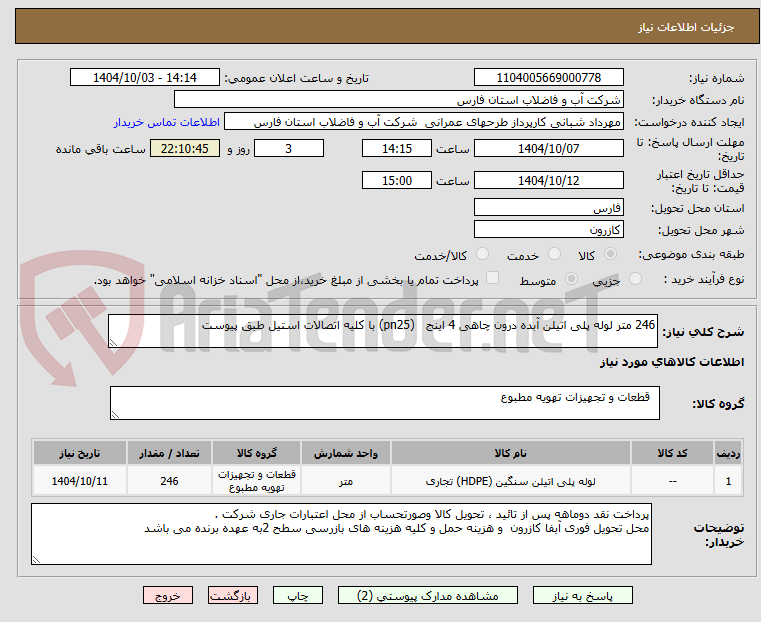This screenshot has height=622, width=761.
Task: Select the کالا radio button
Action: 611,254
